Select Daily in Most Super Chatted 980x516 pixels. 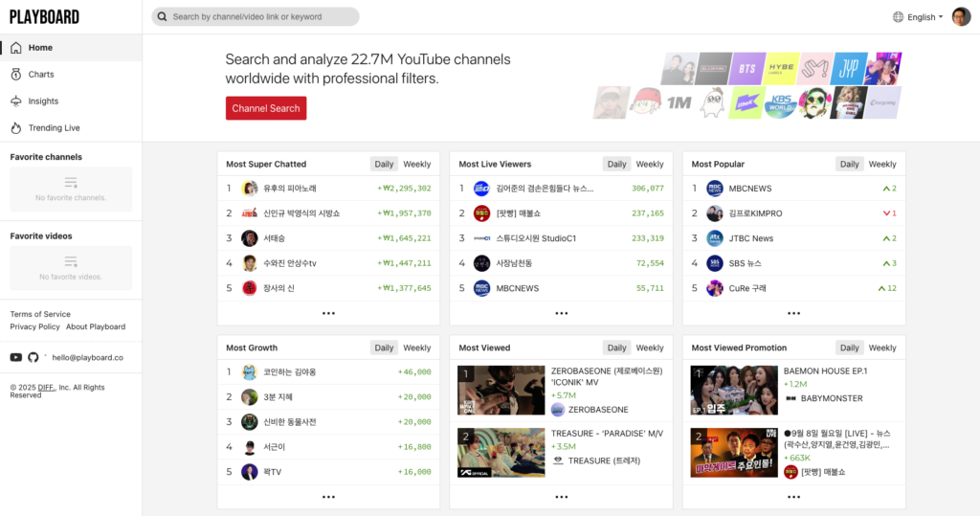tap(384, 164)
